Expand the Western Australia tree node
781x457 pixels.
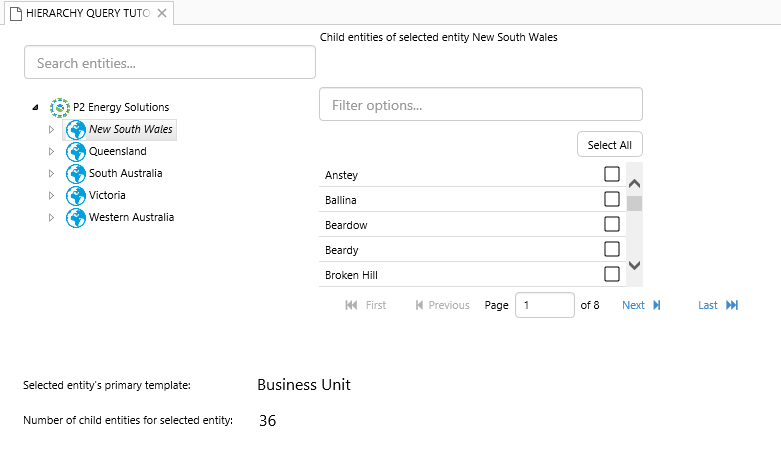(52, 218)
